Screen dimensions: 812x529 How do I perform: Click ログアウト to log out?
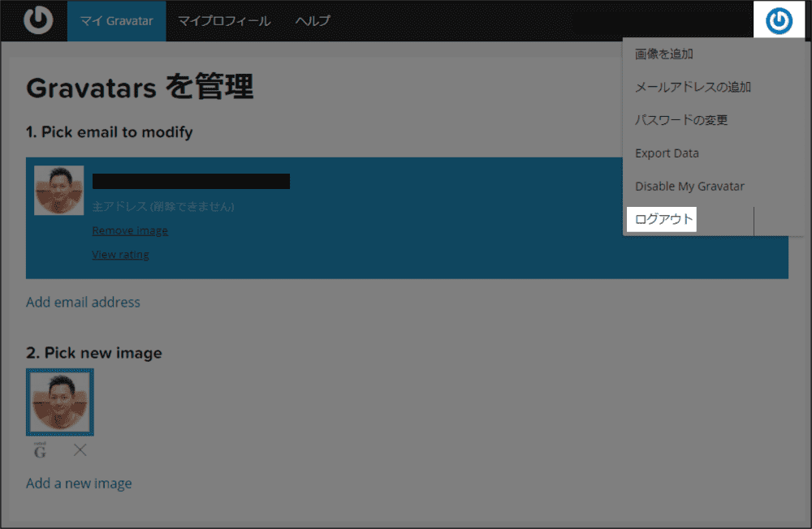click(x=662, y=219)
